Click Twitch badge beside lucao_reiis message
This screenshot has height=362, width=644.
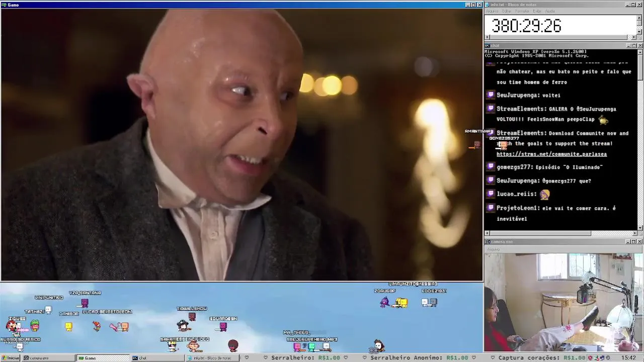(491, 194)
